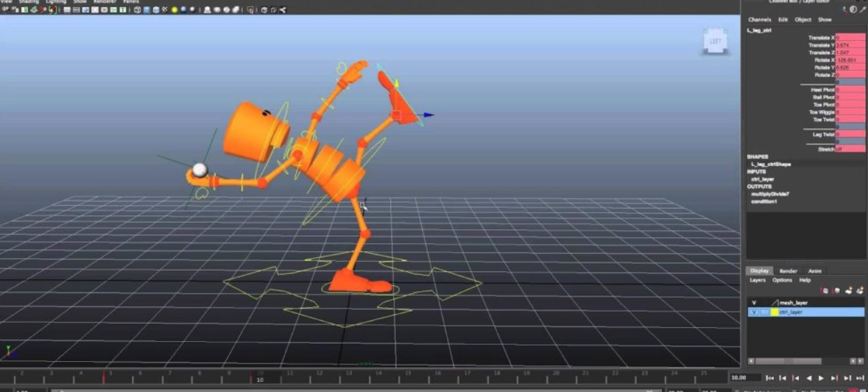The image size is (868, 392).
Task: Jump to start of playback range
Action: pyautogui.click(x=770, y=378)
